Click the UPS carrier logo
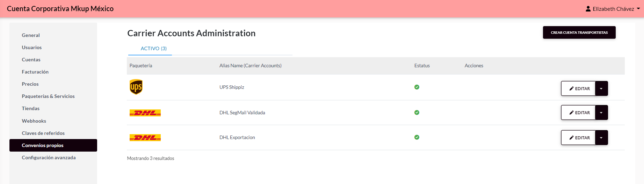644x184 pixels. [136, 87]
